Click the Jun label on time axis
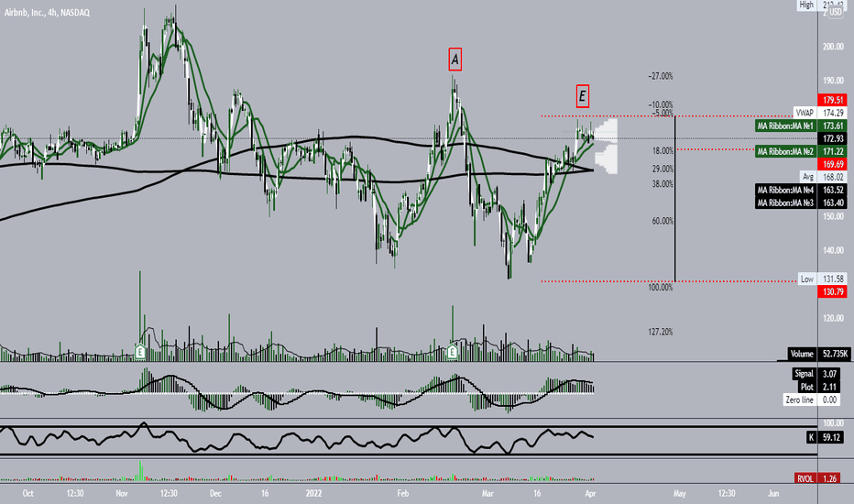The width and height of the screenshot is (854, 504). [772, 494]
